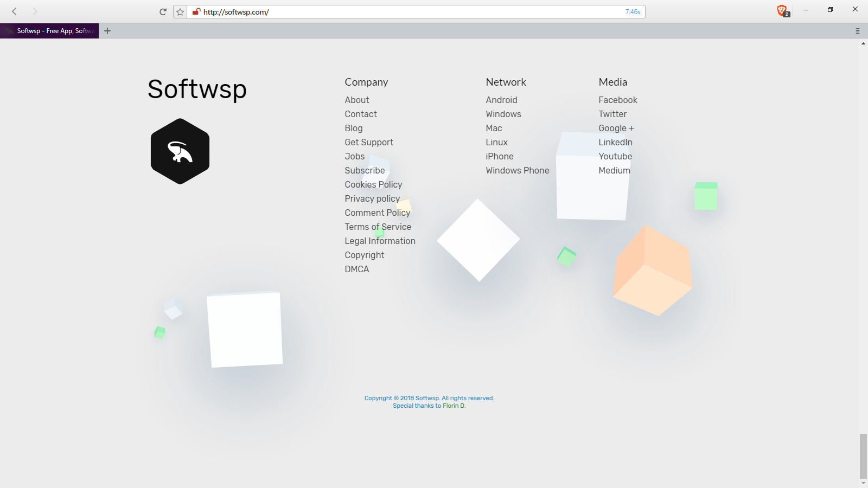Open the Brave shields lion icon
868x488 pixels.
coord(782,10)
